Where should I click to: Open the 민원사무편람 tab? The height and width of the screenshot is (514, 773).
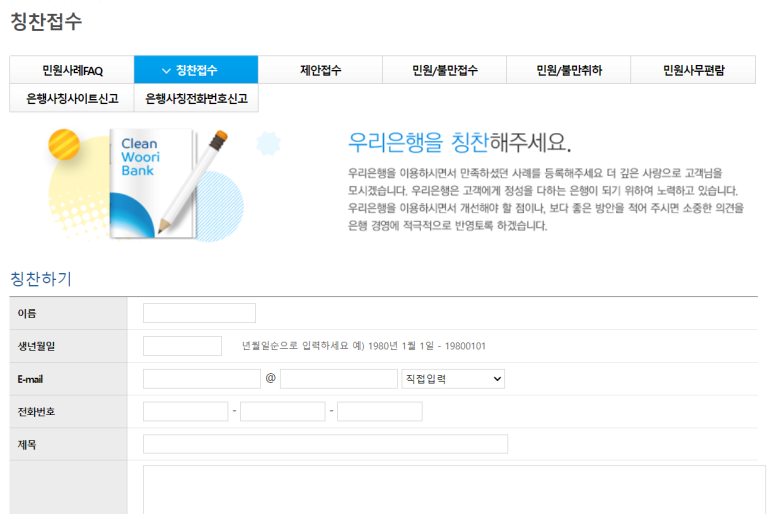pos(693,70)
